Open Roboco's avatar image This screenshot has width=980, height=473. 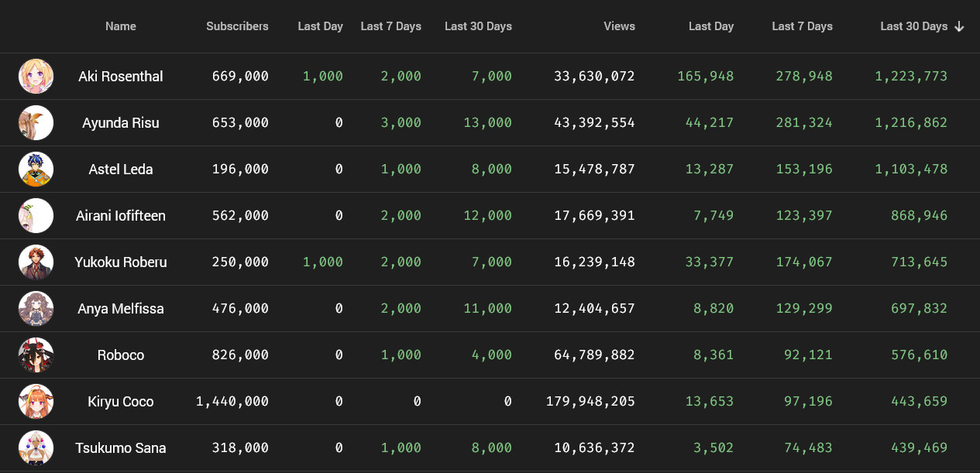(36, 355)
